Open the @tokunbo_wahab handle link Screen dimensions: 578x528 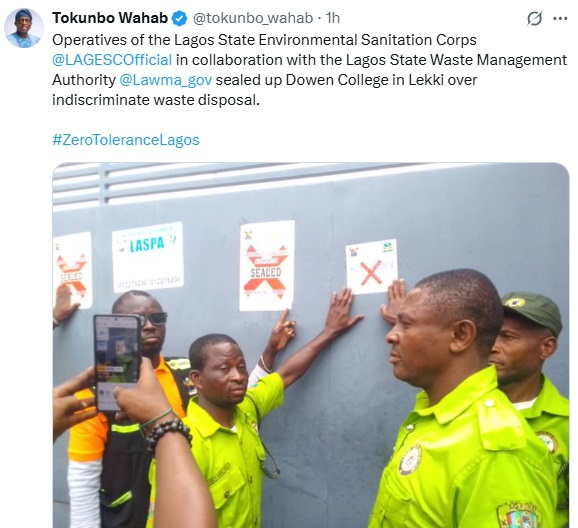(x=253, y=18)
